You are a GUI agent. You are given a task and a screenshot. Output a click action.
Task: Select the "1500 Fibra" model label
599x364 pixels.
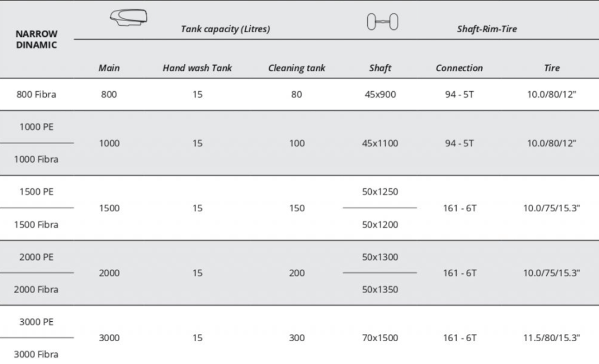[x=36, y=224]
